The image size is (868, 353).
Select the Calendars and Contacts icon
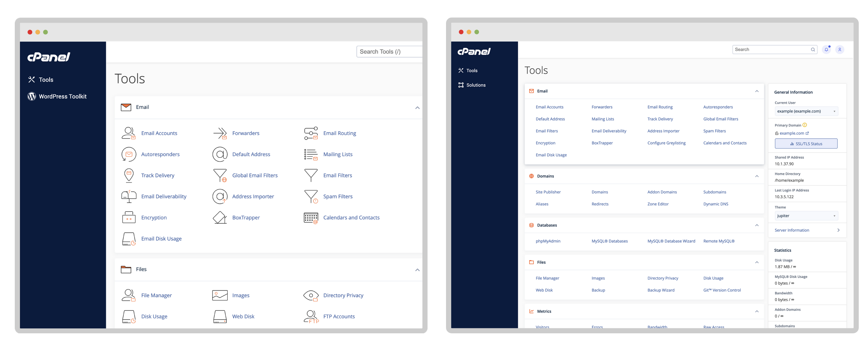click(x=310, y=218)
